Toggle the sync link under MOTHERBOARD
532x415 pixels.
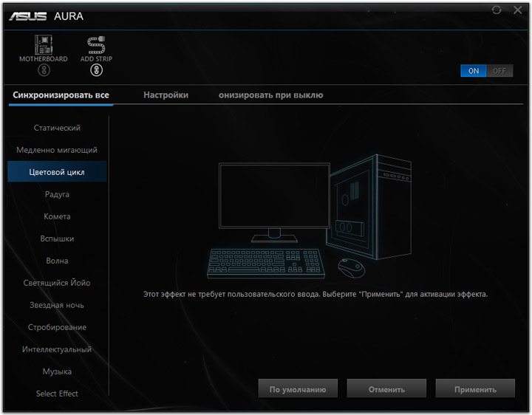[x=44, y=70]
